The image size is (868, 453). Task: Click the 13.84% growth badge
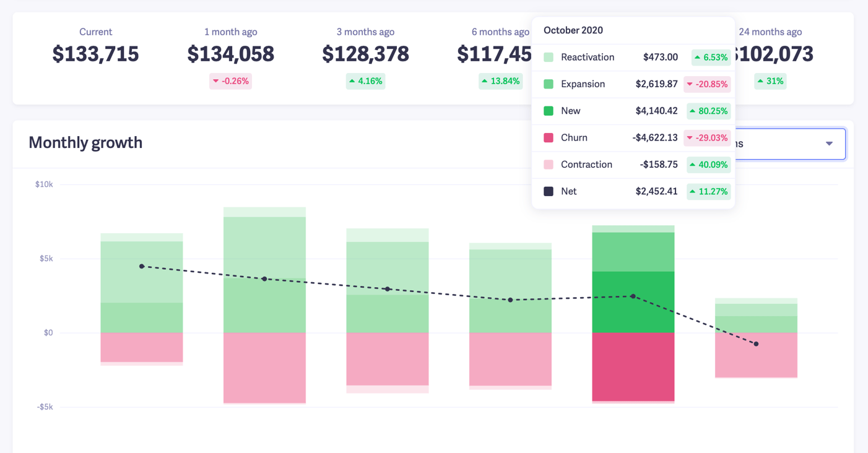point(500,80)
